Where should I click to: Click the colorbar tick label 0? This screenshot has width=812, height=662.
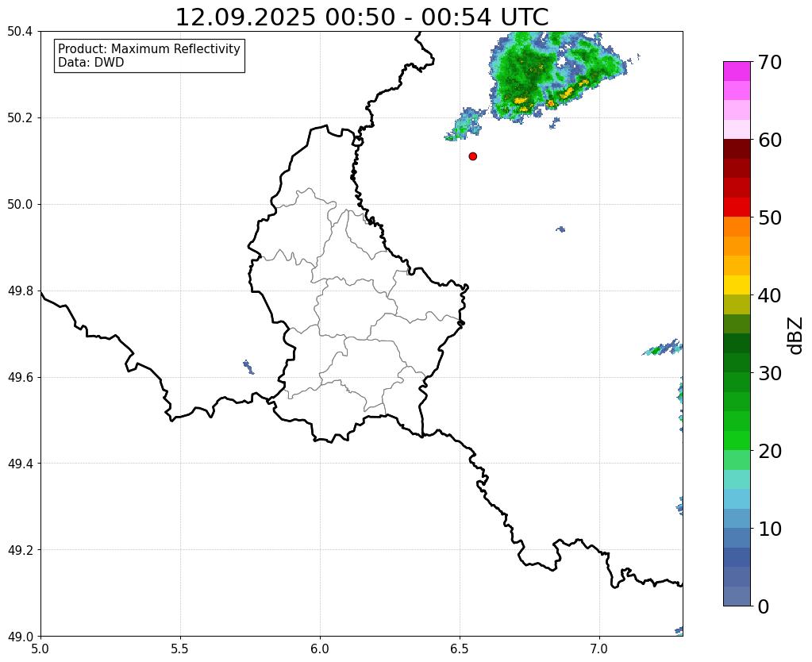click(x=764, y=606)
